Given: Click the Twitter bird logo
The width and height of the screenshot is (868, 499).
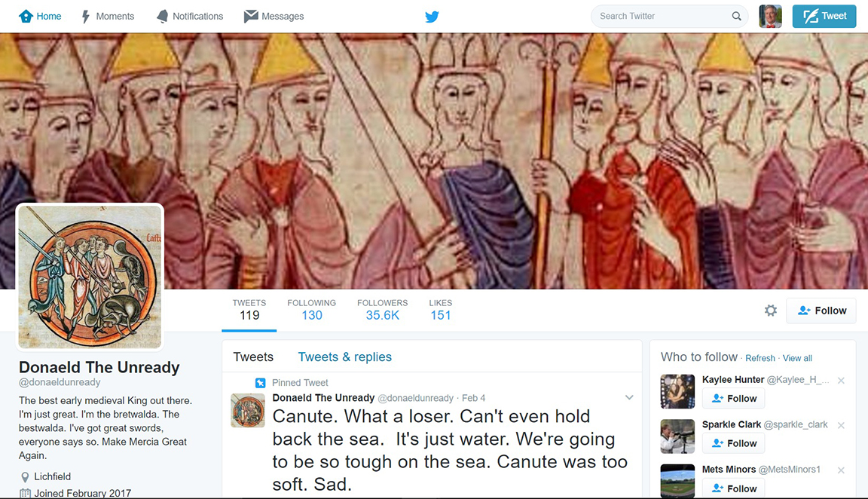Looking at the screenshot, I should (x=432, y=17).
